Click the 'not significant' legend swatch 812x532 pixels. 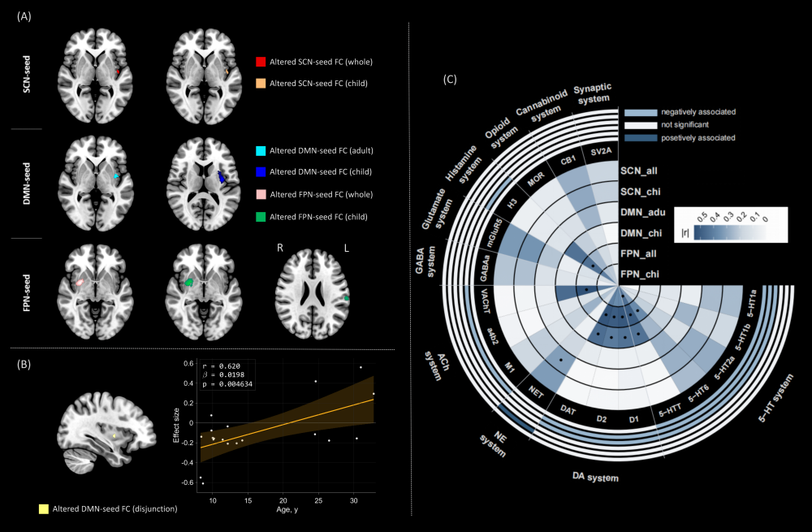click(641, 125)
